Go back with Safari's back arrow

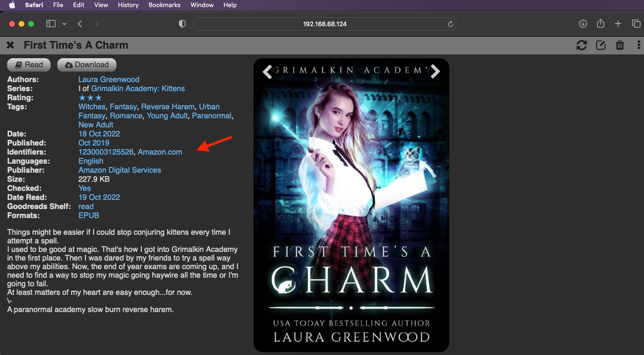click(80, 24)
